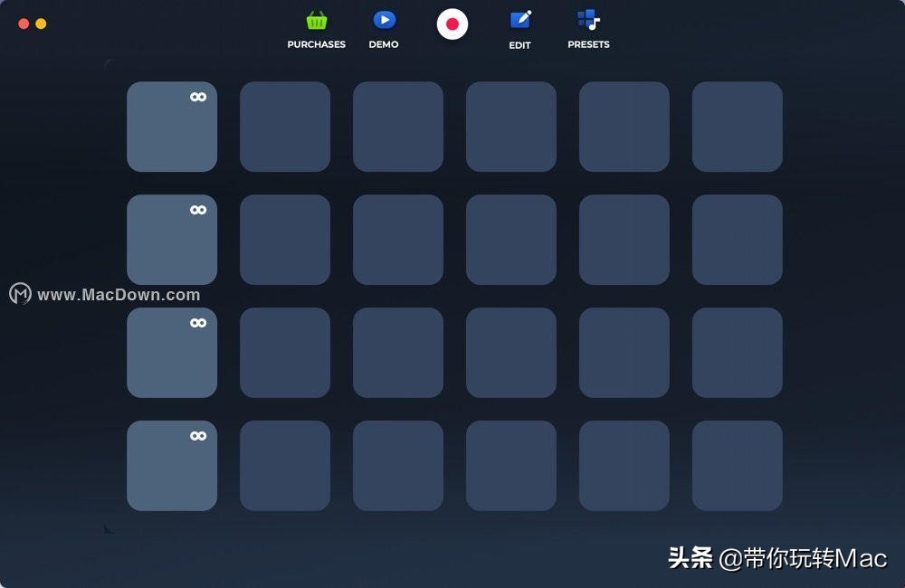Open Edit mode via the pencil icon
Image resolution: width=905 pixels, height=588 pixels.
(519, 20)
